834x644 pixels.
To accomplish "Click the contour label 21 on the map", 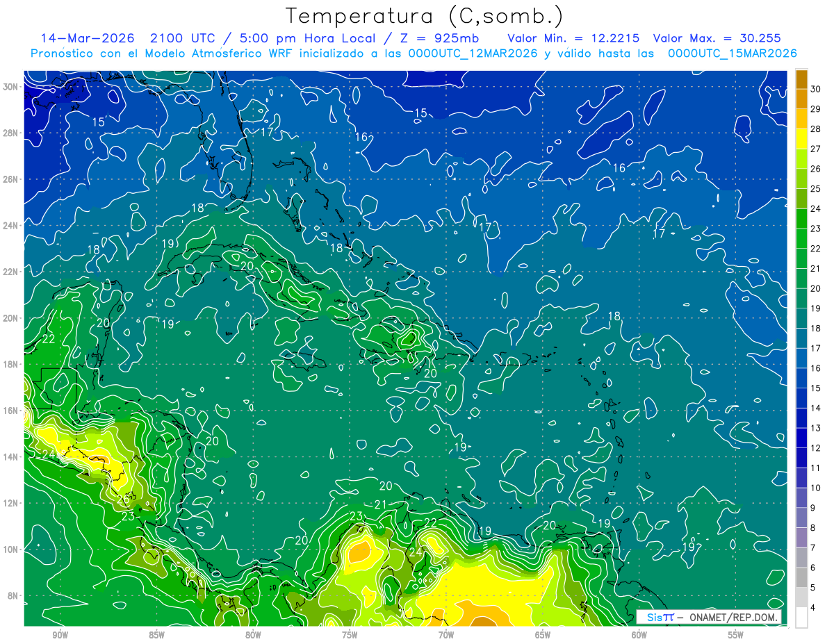I will [380, 504].
